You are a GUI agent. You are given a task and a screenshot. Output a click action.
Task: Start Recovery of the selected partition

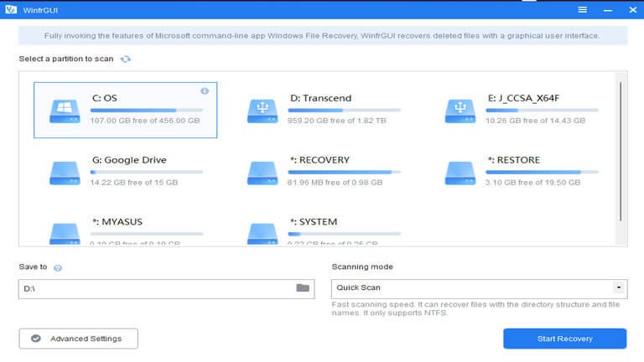[x=564, y=339]
